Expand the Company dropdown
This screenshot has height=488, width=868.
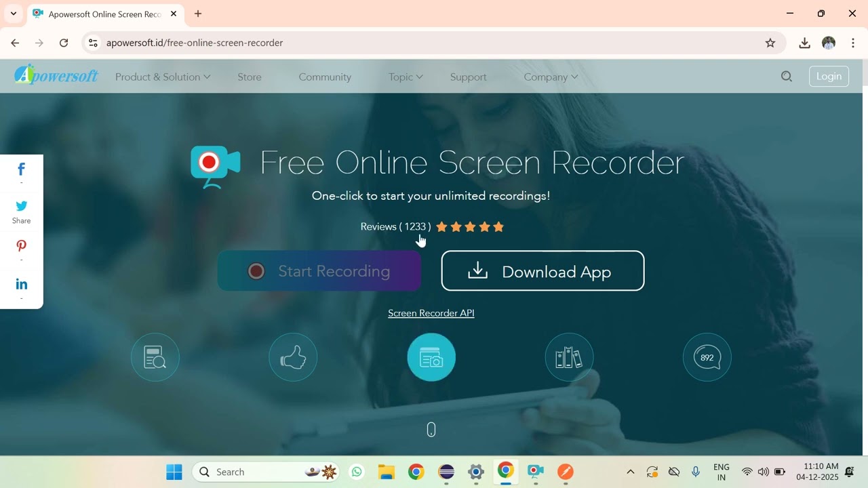[x=551, y=77]
